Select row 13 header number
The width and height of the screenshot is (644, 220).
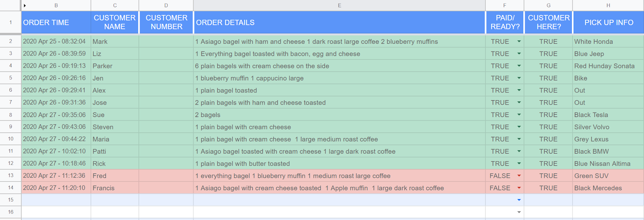coord(10,175)
